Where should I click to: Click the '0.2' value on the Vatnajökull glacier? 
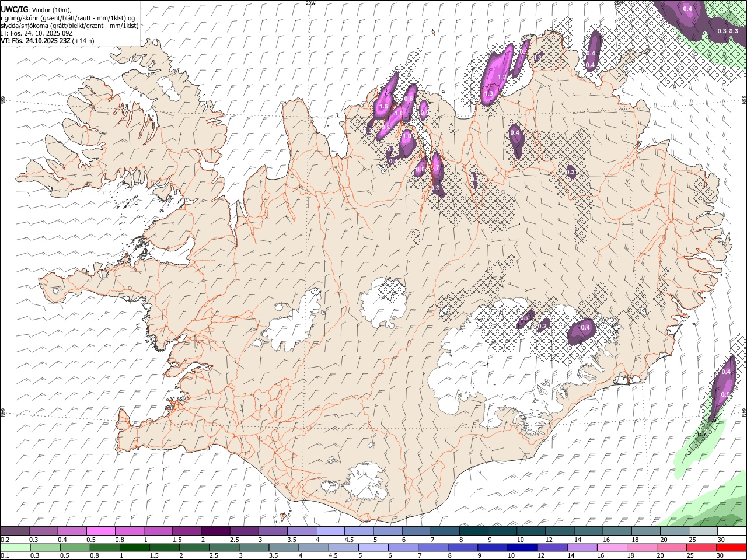pyautogui.click(x=543, y=326)
